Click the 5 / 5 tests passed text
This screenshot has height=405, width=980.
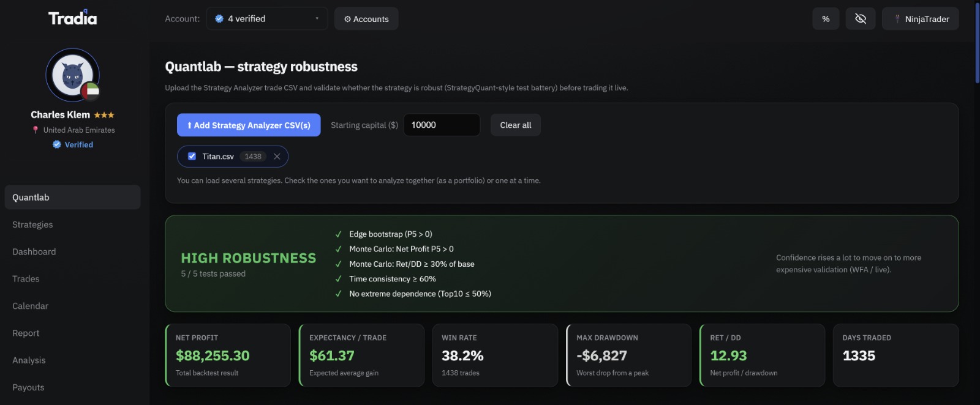[x=213, y=273]
